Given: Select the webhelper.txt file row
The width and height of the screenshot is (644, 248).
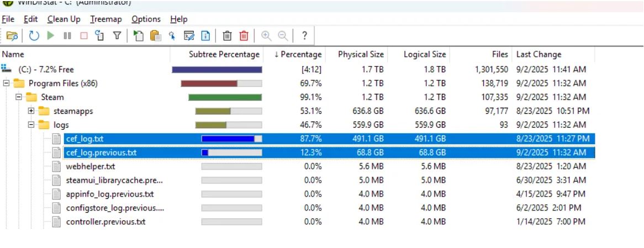Looking at the screenshot, I should coord(90,166).
